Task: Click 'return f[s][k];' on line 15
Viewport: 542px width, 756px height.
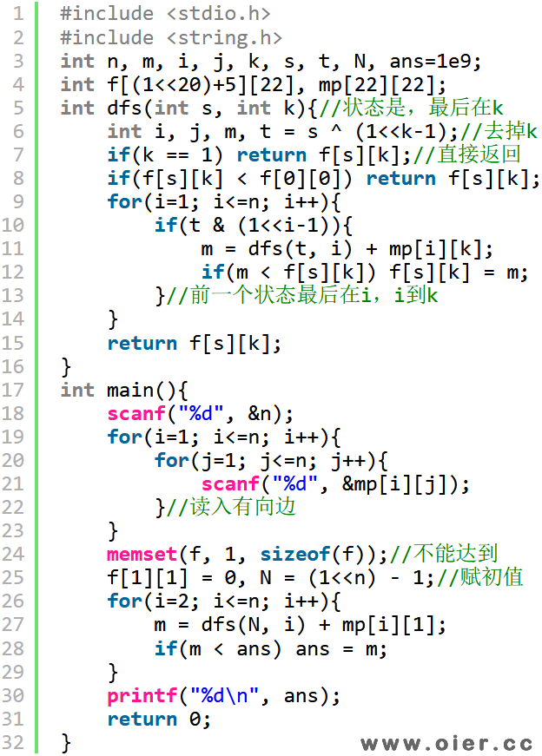Action: tap(194, 344)
